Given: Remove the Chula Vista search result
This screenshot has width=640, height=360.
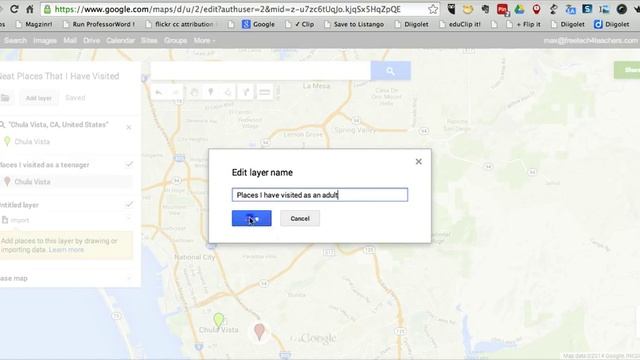Looking at the screenshot, I should (x=129, y=127).
